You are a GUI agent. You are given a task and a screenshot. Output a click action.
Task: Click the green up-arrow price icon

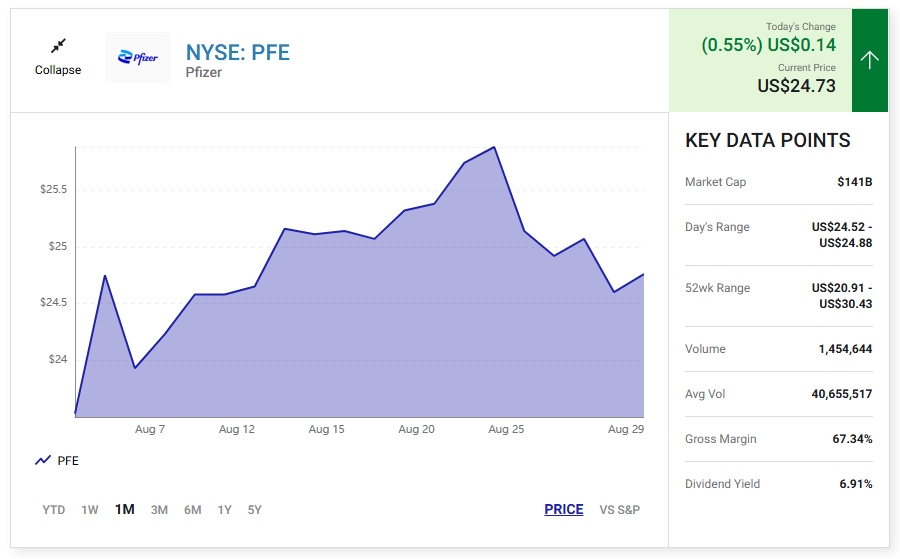[870, 60]
